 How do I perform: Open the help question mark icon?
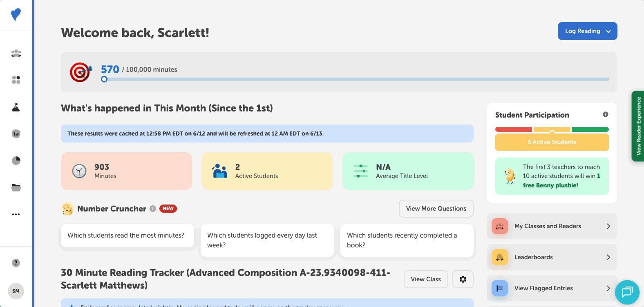(x=16, y=263)
